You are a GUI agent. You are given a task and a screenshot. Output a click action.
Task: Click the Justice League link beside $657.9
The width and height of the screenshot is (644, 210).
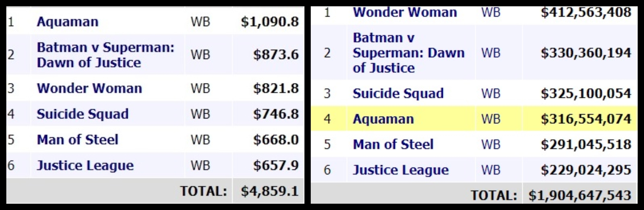tap(85, 165)
